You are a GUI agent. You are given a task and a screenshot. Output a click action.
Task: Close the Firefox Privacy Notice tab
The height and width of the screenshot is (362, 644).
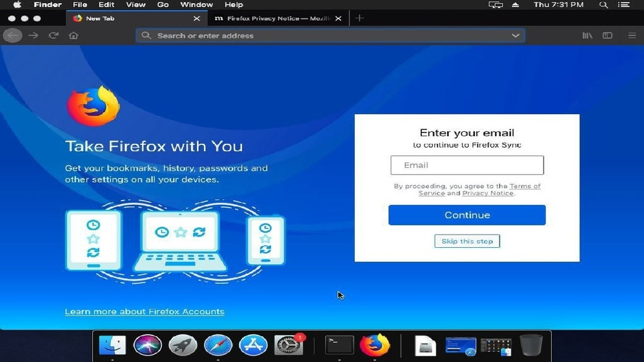pos(338,18)
